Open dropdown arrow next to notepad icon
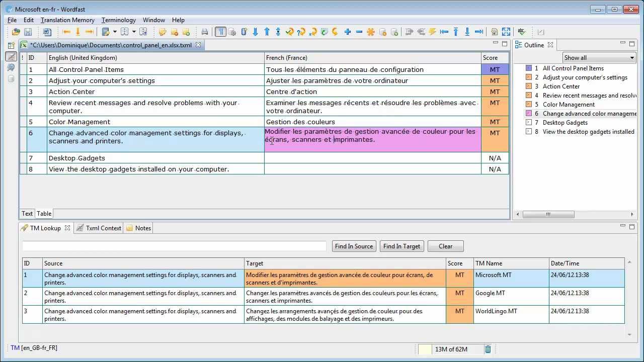This screenshot has height=362, width=644. pyautogui.click(x=115, y=32)
